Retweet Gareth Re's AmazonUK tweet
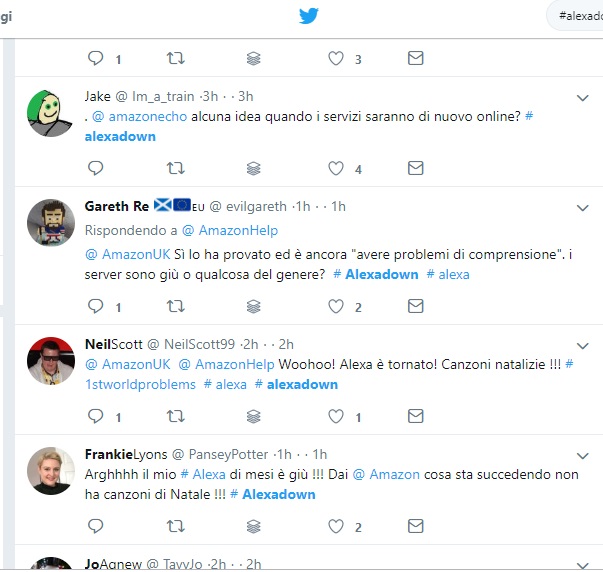Viewport: 603px width, 572px height. (x=176, y=306)
